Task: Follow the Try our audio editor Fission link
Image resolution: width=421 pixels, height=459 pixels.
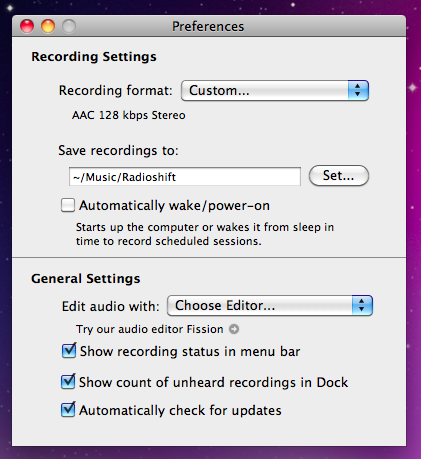Action: (150, 329)
